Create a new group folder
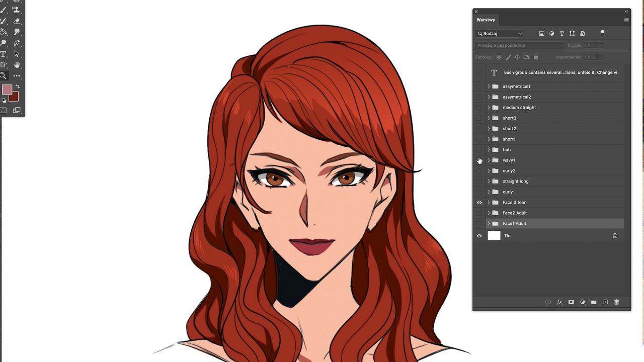The image size is (644, 362). coord(594,302)
